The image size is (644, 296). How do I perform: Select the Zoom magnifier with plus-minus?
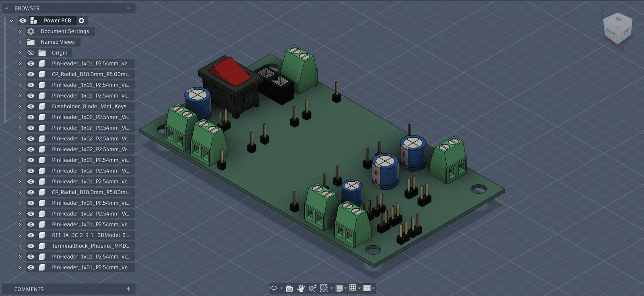(x=312, y=288)
